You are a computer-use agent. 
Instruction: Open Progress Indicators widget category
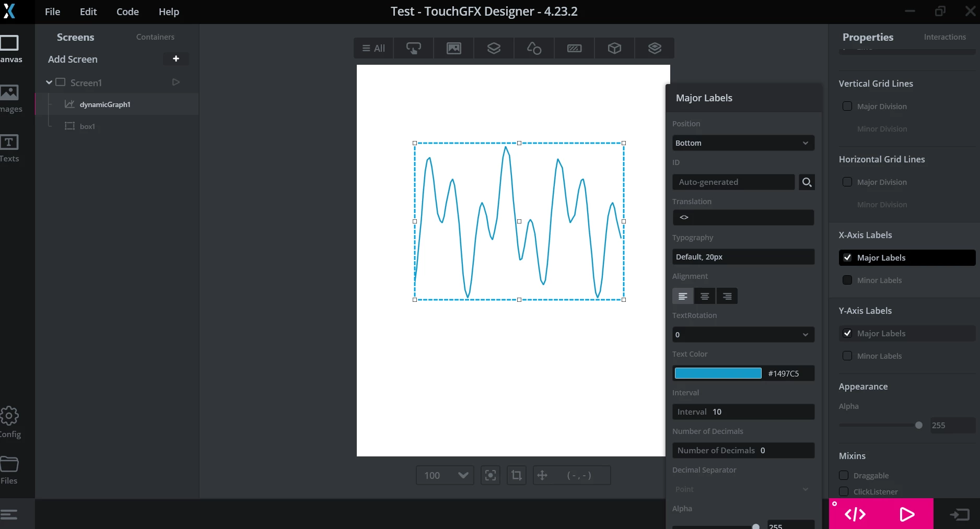(x=574, y=48)
